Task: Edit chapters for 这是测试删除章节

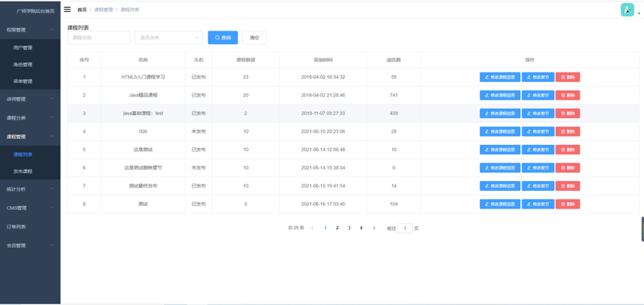Action: 538,168
